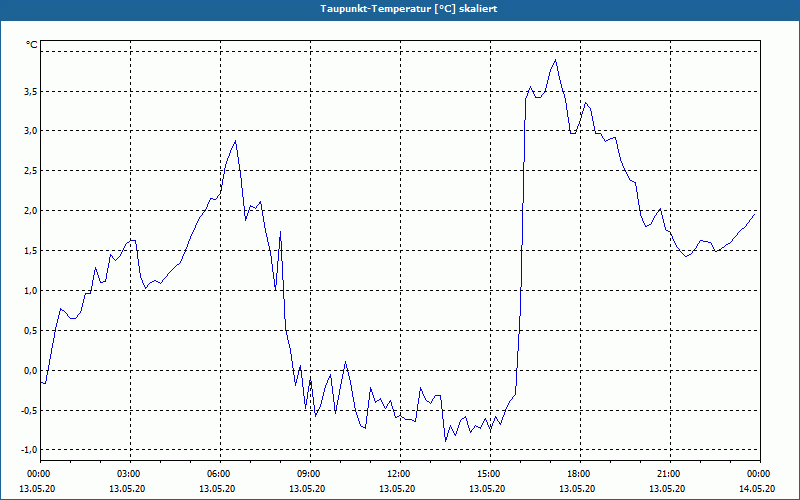Select the °C unit label on the Y axis
This screenshot has height=500, width=800.
point(31,45)
